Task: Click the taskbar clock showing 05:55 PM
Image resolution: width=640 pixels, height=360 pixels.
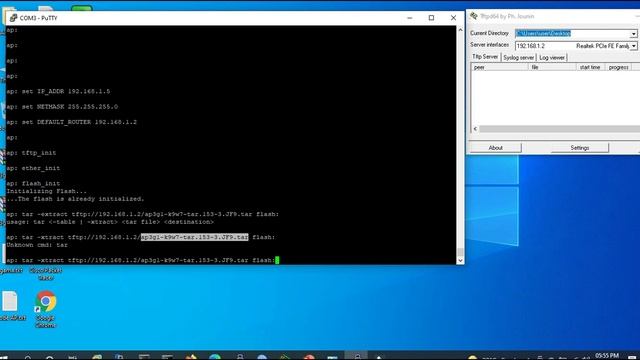Action: 607,356
